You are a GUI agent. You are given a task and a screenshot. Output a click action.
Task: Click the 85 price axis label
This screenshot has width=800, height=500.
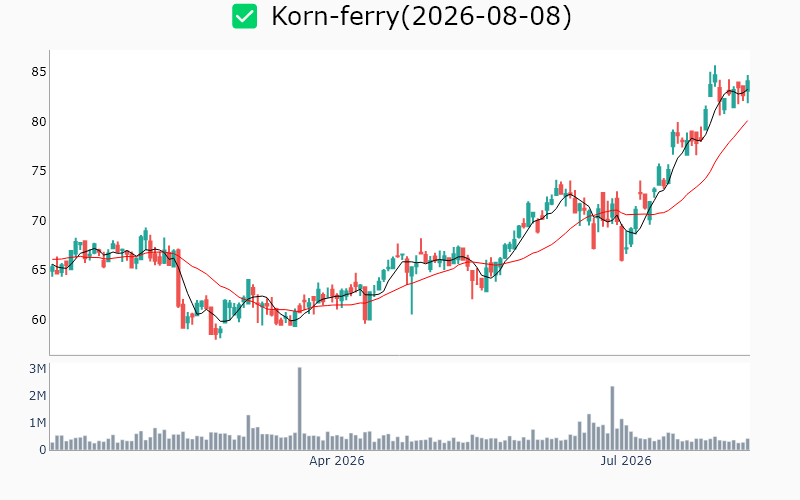point(39,72)
